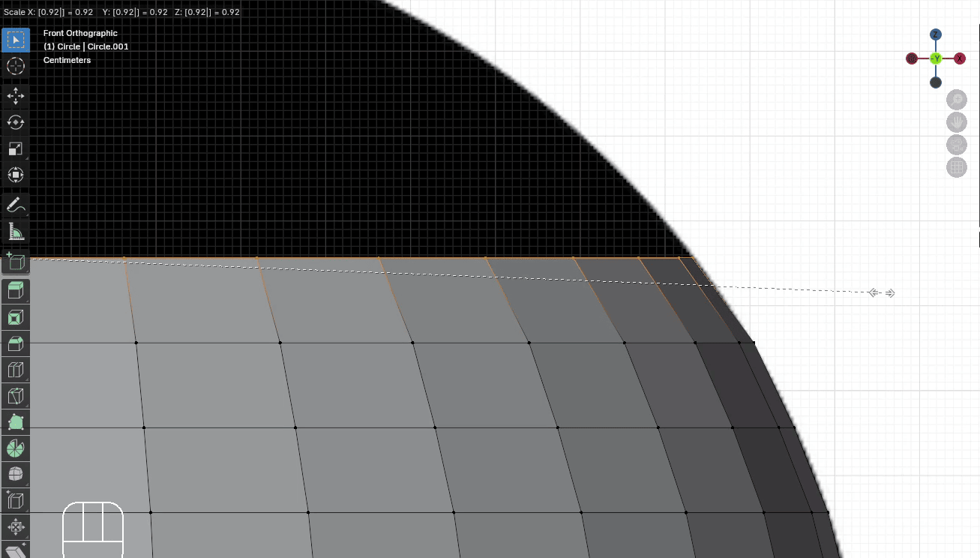Click the blue Z axis gizmo ball
The width and height of the screenshot is (980, 558).
tap(936, 34)
